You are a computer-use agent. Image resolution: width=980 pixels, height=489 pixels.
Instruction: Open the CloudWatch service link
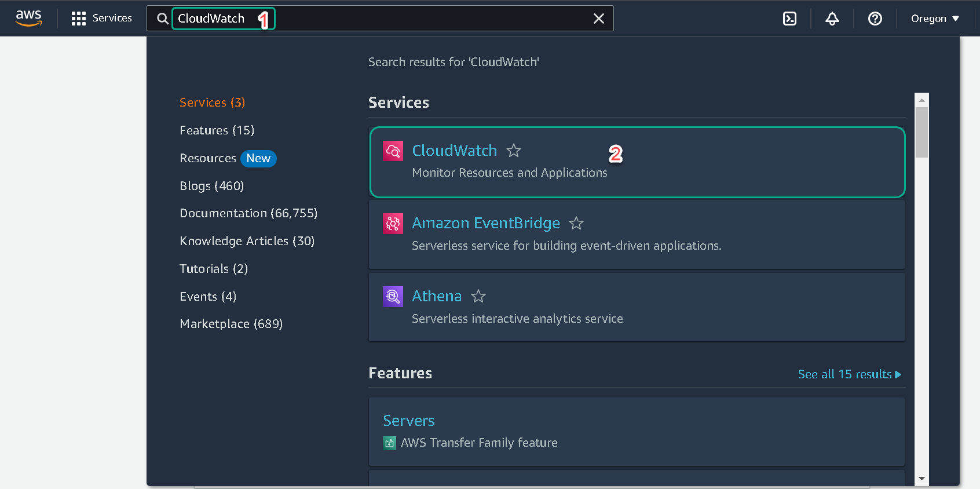tap(455, 151)
